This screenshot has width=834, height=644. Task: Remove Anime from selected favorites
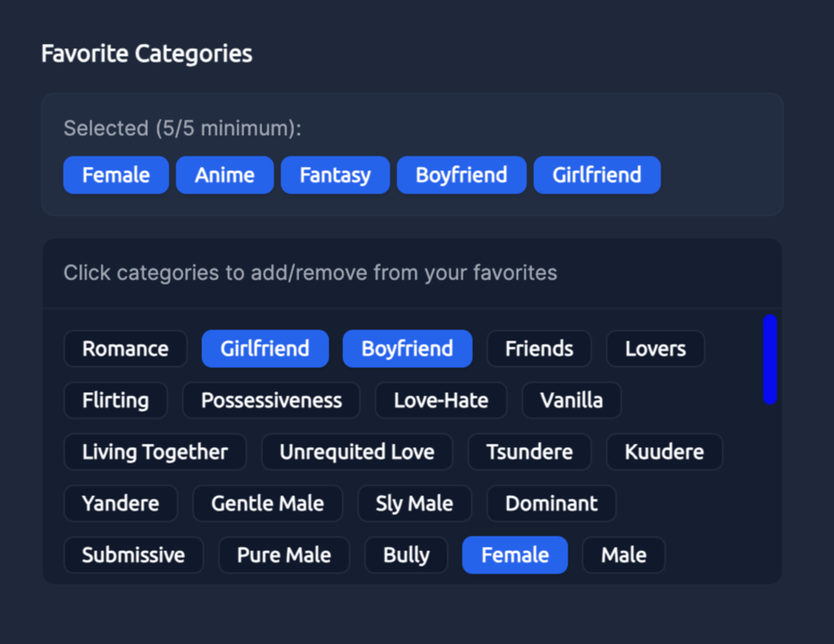tap(224, 175)
